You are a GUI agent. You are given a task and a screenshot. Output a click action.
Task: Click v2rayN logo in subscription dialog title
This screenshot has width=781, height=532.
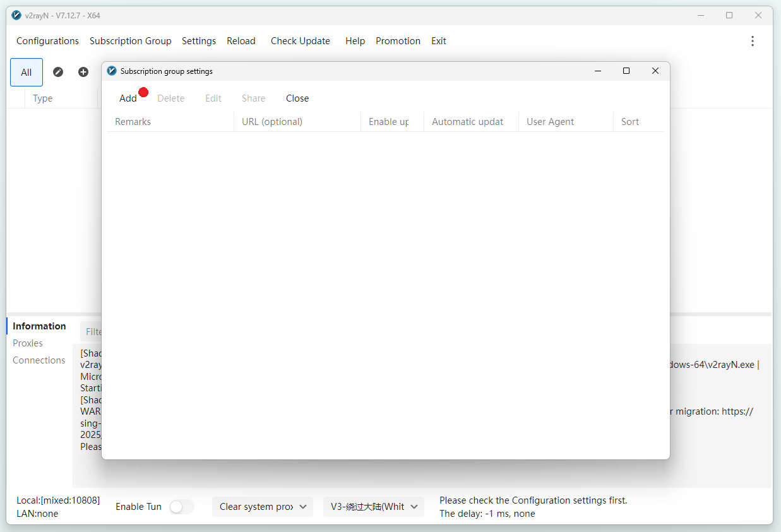coord(112,71)
